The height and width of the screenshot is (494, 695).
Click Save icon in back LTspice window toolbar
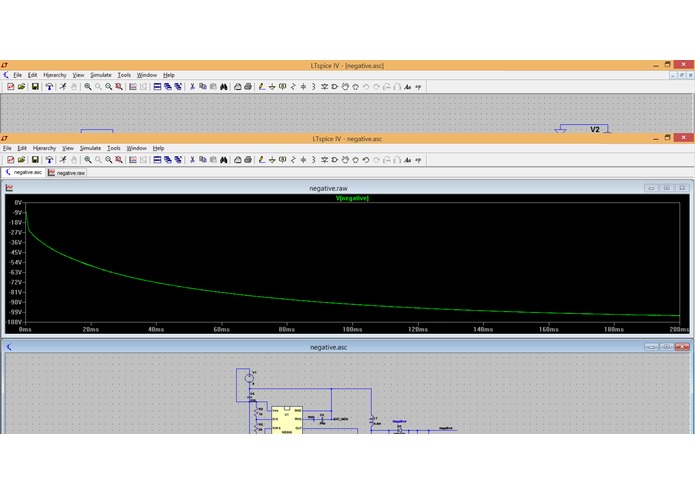click(35, 87)
